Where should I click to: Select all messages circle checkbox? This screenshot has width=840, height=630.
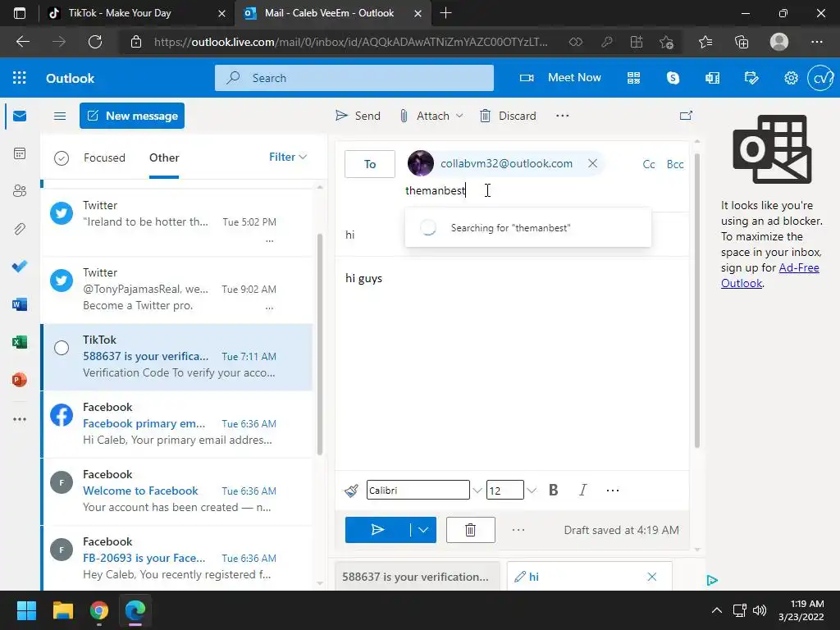click(62, 158)
